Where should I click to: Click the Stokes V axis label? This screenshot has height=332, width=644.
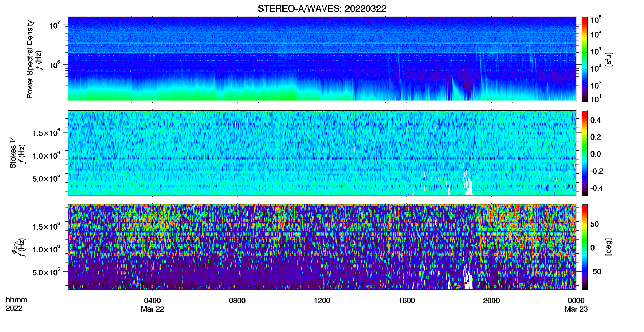[x=13, y=153]
